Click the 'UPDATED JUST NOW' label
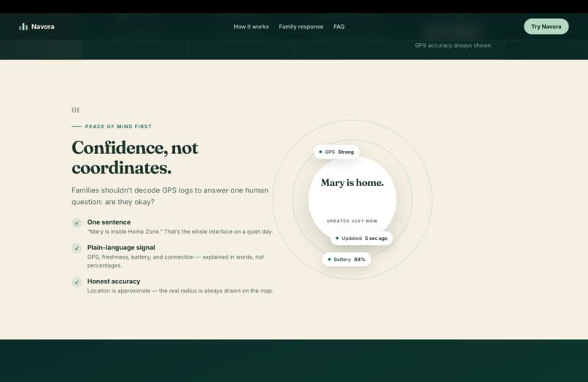This screenshot has height=382, width=588. (352, 221)
